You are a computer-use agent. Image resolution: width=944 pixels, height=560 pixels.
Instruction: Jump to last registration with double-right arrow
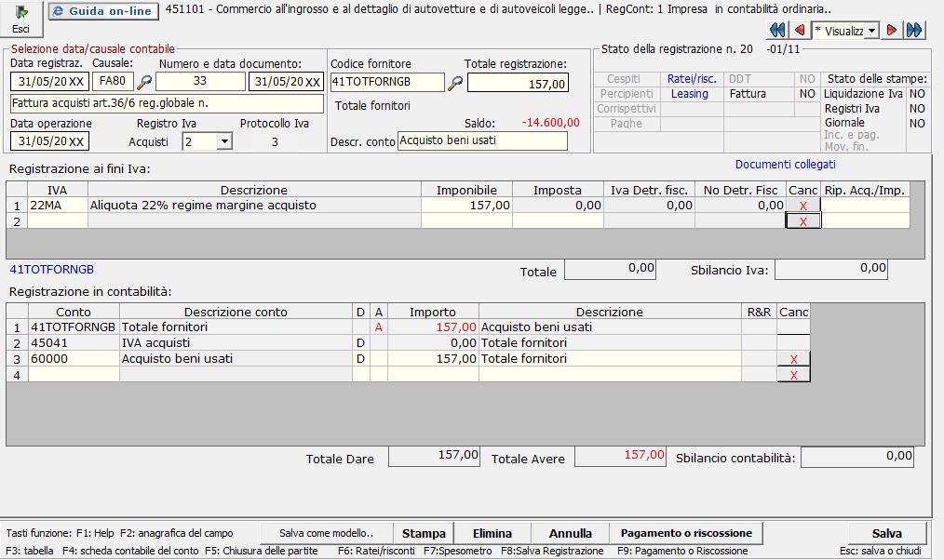[914, 31]
